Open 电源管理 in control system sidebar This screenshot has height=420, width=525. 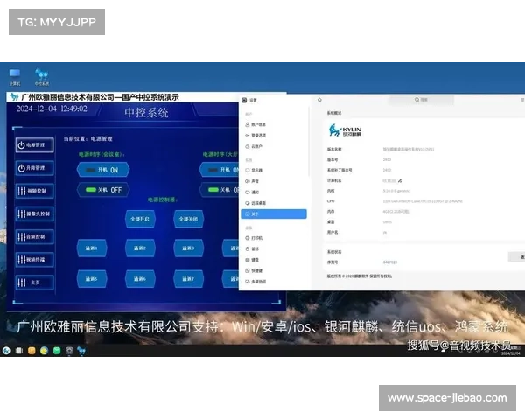tap(34, 145)
